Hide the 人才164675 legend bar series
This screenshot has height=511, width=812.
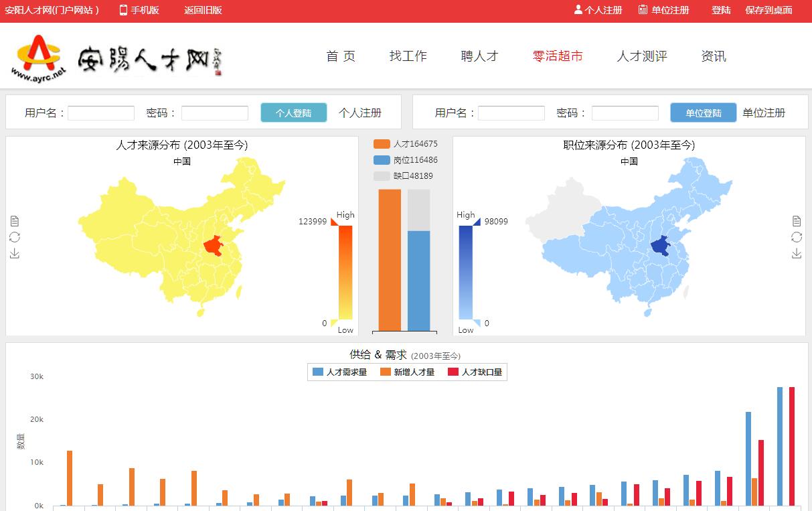point(406,144)
